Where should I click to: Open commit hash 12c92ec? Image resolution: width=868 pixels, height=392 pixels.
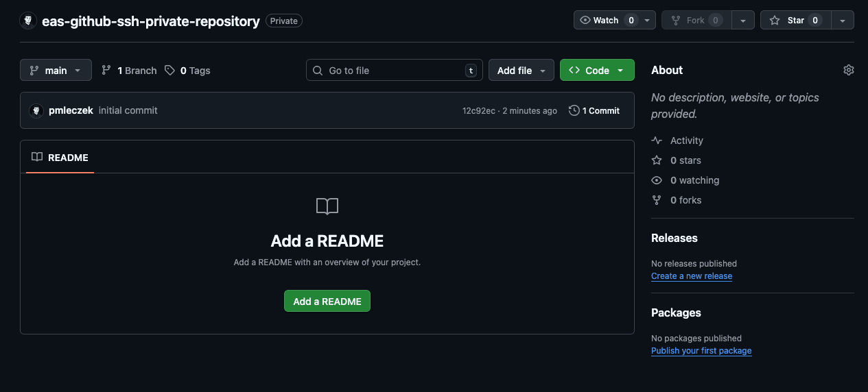[478, 111]
